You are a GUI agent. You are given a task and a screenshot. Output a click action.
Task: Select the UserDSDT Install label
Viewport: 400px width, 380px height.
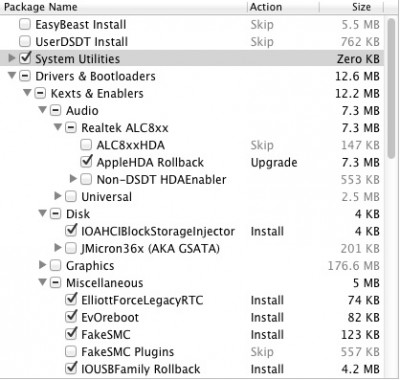click(82, 42)
